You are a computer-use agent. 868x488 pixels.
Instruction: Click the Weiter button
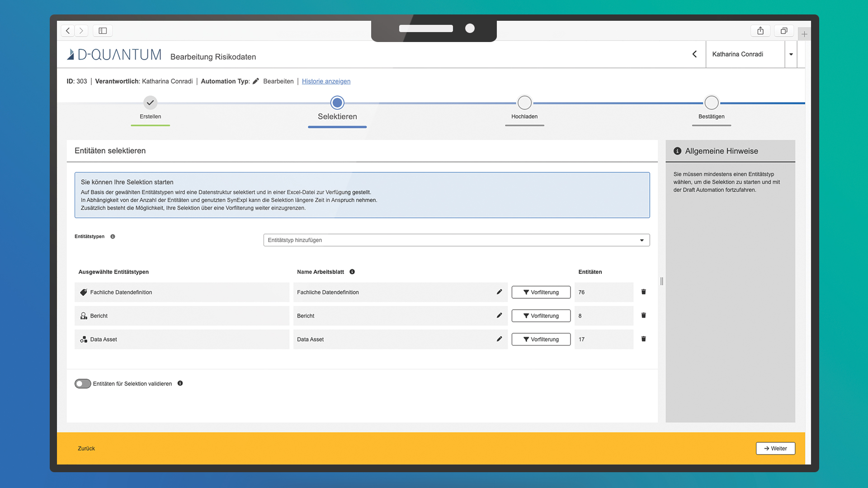point(775,448)
